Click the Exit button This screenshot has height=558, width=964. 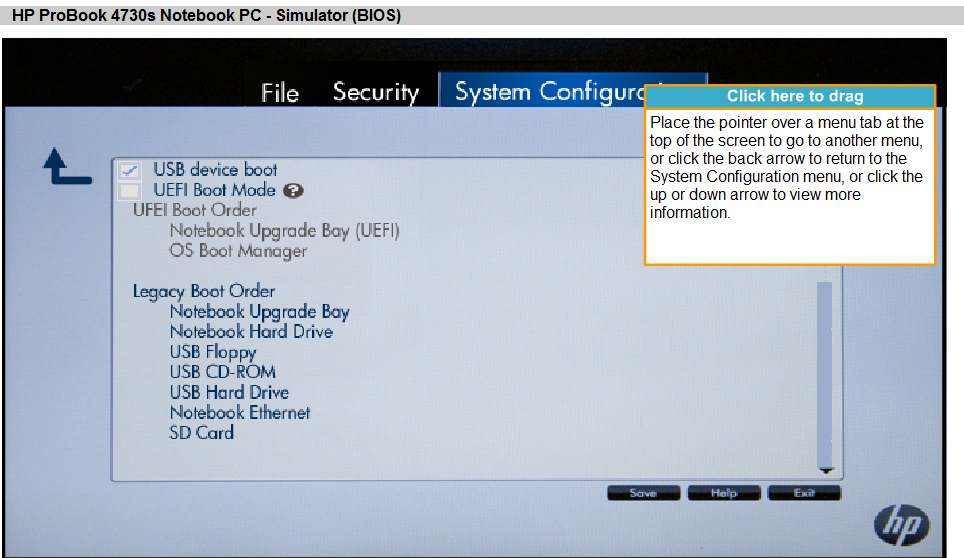[x=804, y=493]
